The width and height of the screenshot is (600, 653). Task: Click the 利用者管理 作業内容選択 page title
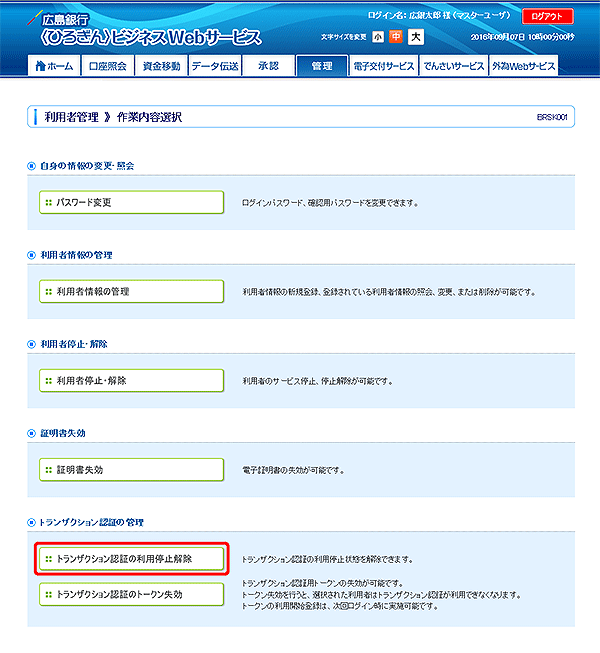[x=113, y=117]
